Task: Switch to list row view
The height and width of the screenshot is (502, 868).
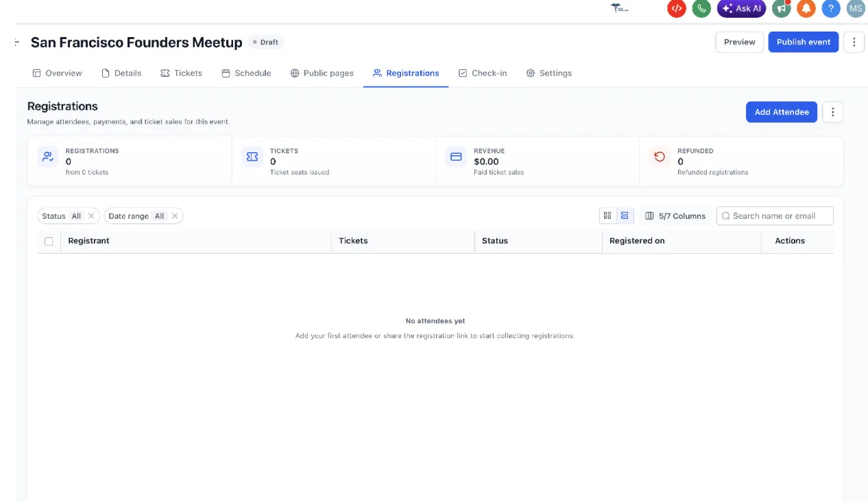Action: (625, 216)
